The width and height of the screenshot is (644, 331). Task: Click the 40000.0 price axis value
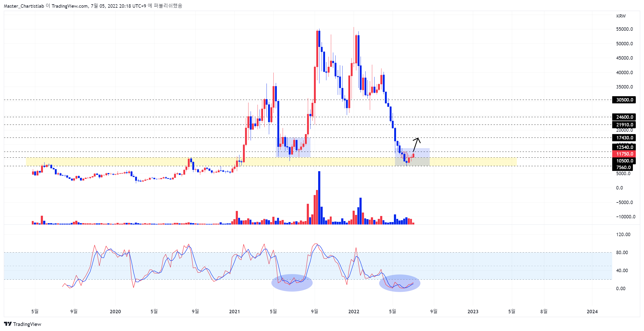click(624, 72)
